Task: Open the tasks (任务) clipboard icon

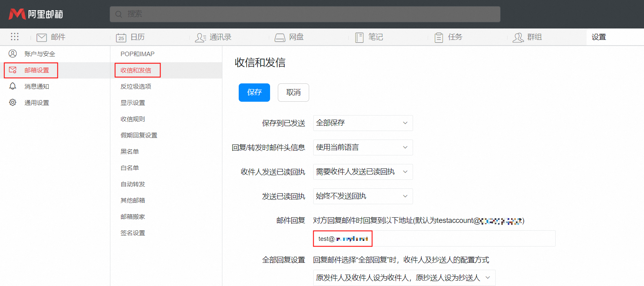Action: [439, 37]
